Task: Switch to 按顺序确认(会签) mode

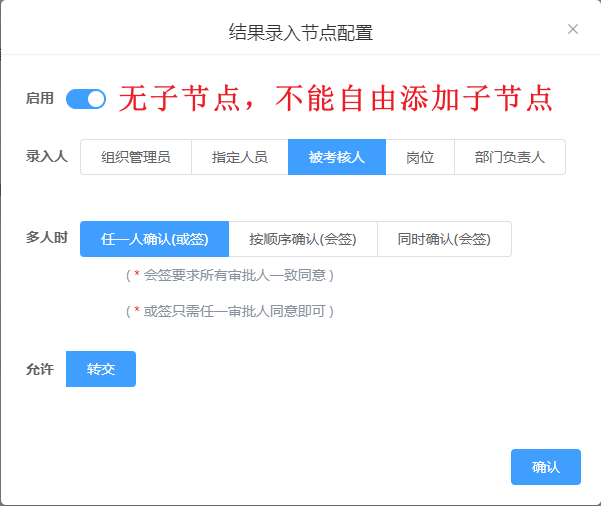Action: tap(302, 239)
